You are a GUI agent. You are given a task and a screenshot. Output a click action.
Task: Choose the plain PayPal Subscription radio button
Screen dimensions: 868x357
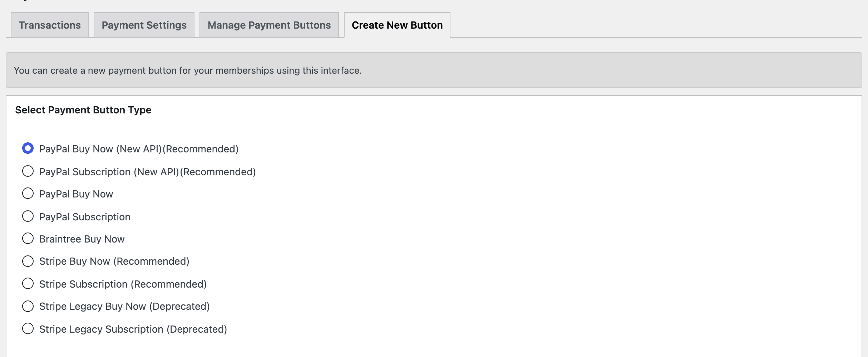pos(28,216)
